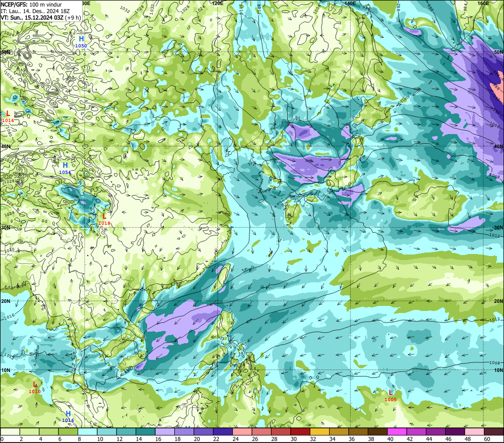Choose the dark brown 38–40 legend swatch

click(x=377, y=431)
